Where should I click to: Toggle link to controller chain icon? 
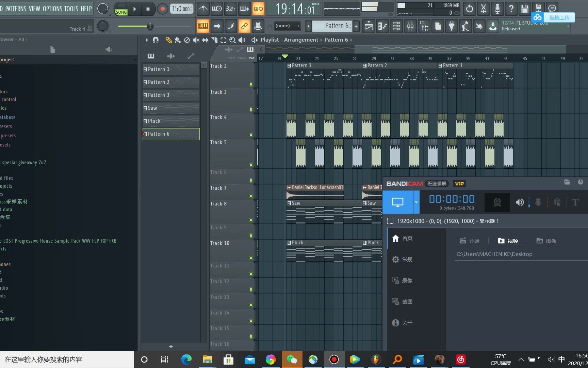(244, 26)
